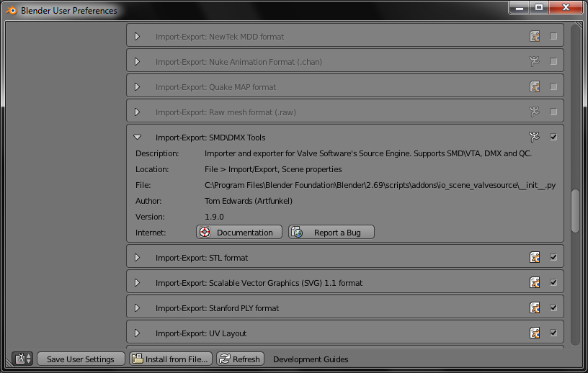588x373 pixels.
Task: Click Install from File button
Action: 171,359
